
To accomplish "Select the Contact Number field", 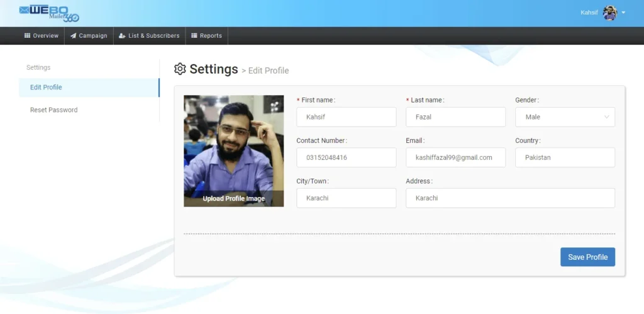I will click(346, 157).
